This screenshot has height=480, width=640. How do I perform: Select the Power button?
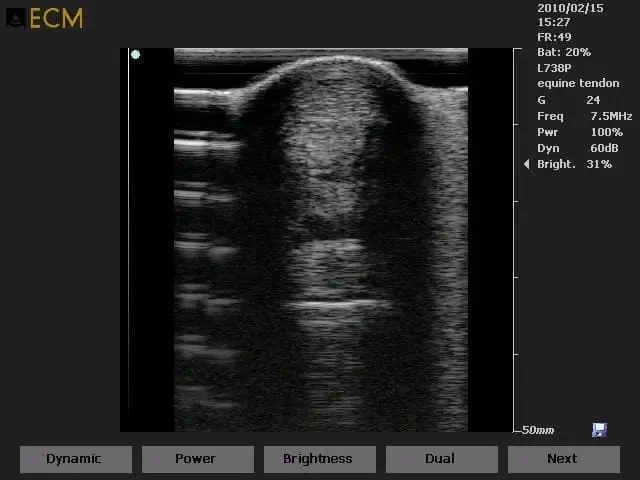pyautogui.click(x=198, y=459)
